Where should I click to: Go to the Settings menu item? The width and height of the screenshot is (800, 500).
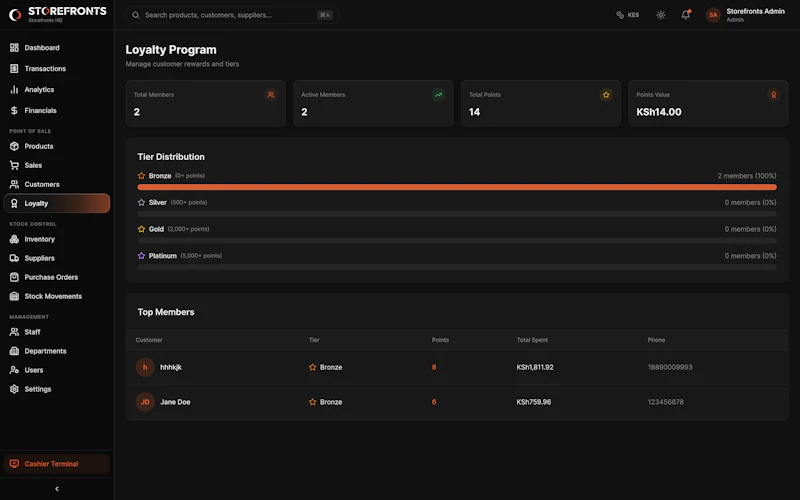[x=57, y=389]
